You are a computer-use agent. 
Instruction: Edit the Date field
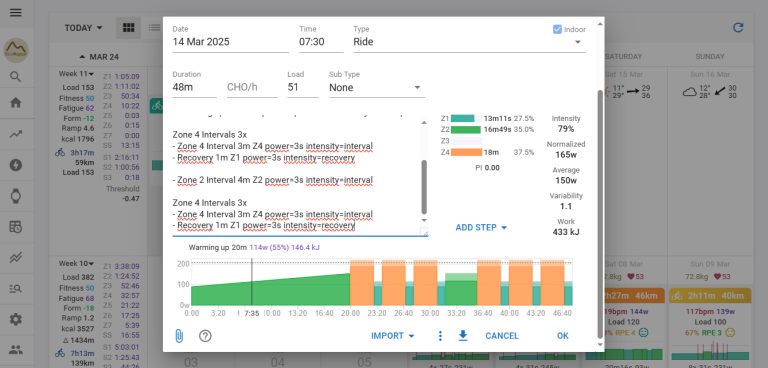click(230, 42)
